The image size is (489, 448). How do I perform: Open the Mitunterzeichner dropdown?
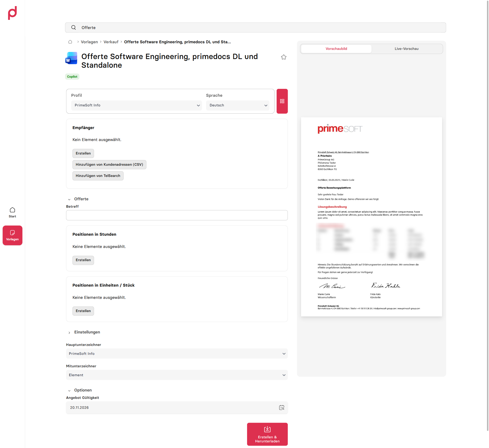pos(177,375)
